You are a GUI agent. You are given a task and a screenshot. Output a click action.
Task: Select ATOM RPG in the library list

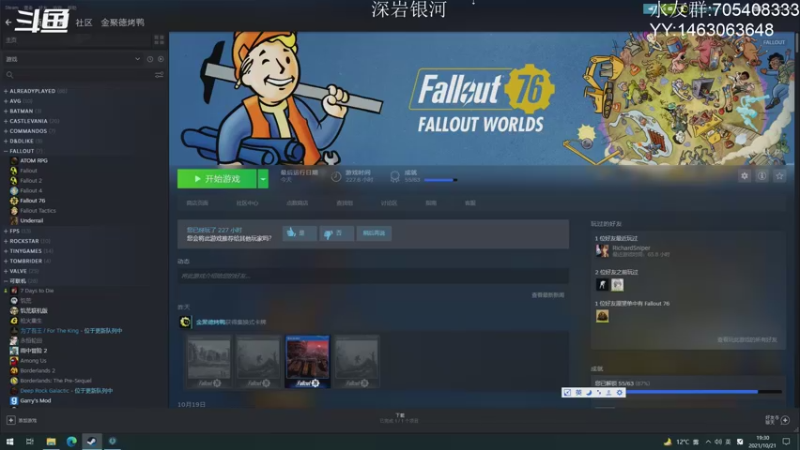(34, 161)
